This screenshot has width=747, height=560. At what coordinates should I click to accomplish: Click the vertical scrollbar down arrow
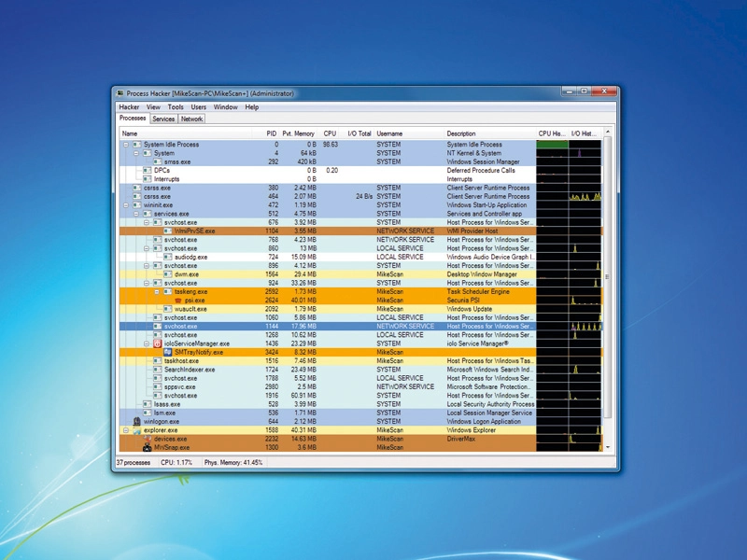[x=608, y=448]
